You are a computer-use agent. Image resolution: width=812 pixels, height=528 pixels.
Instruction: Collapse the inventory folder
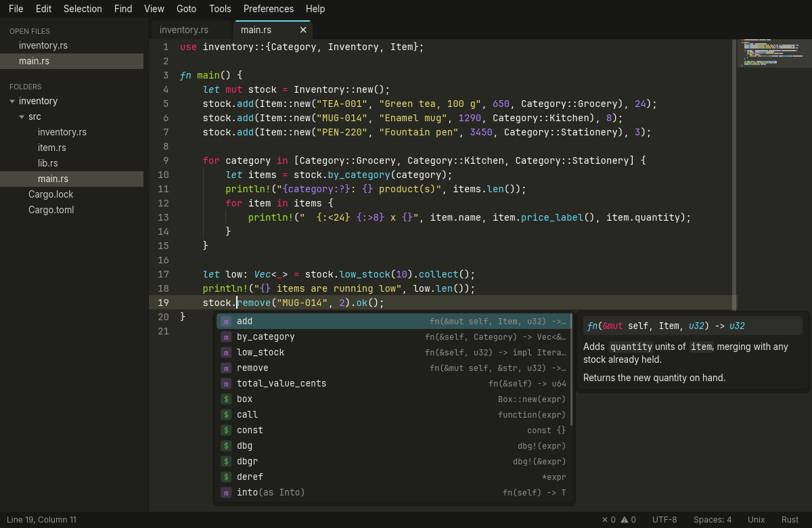(x=12, y=101)
